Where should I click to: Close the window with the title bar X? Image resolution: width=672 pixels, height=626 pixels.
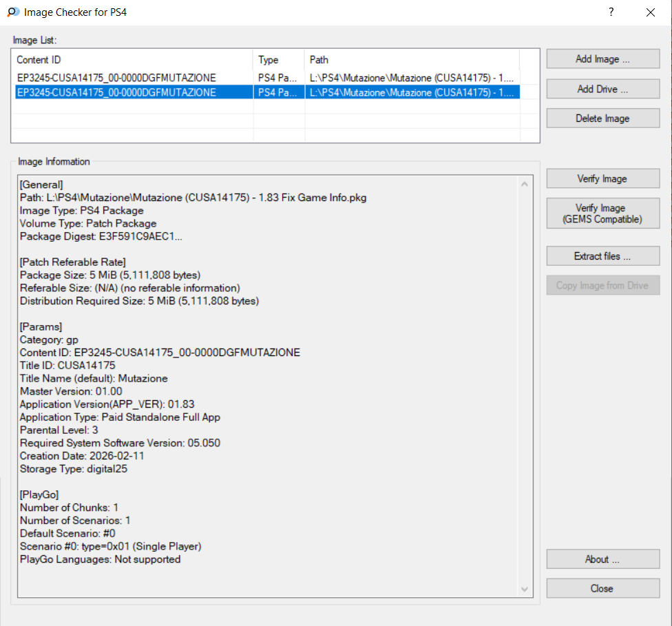point(650,12)
